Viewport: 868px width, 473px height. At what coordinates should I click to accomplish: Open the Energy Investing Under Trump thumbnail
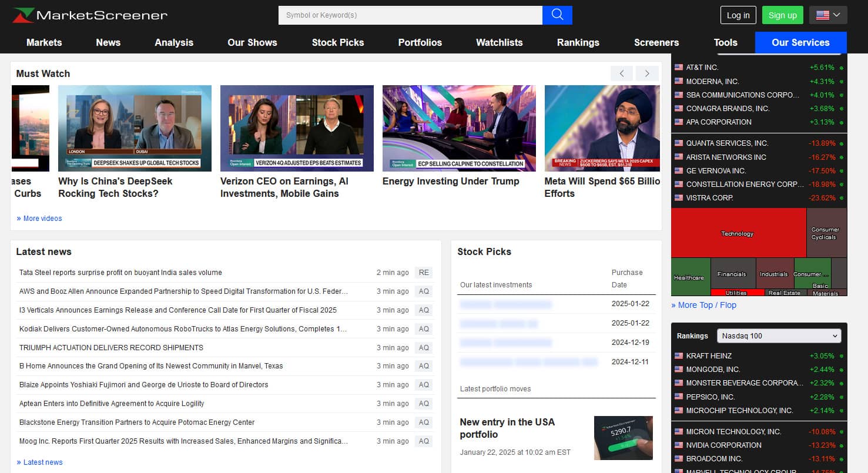coord(459,128)
